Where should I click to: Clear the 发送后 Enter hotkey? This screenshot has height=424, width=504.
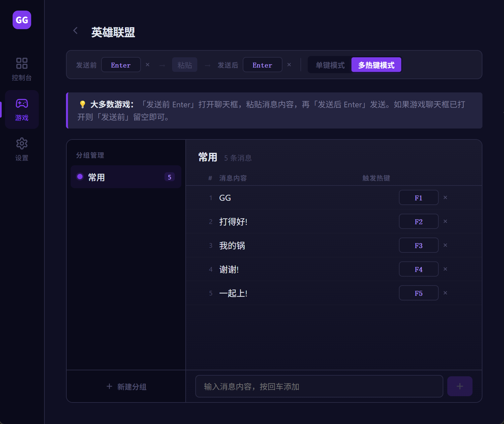point(289,65)
